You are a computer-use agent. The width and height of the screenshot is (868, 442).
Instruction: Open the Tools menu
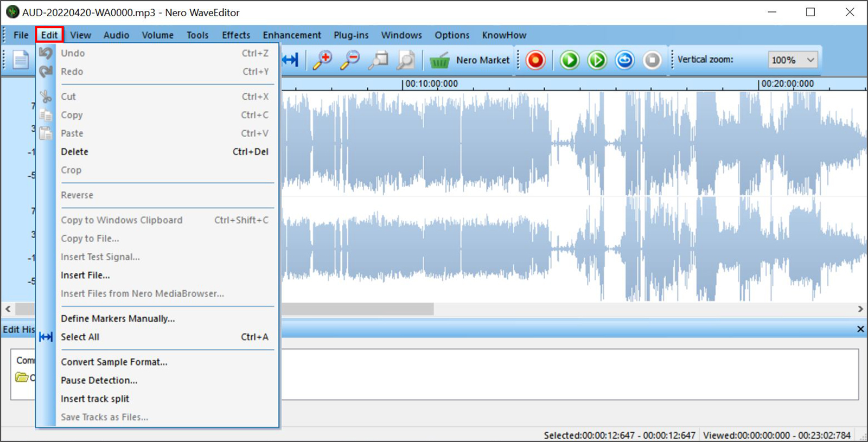coord(197,35)
